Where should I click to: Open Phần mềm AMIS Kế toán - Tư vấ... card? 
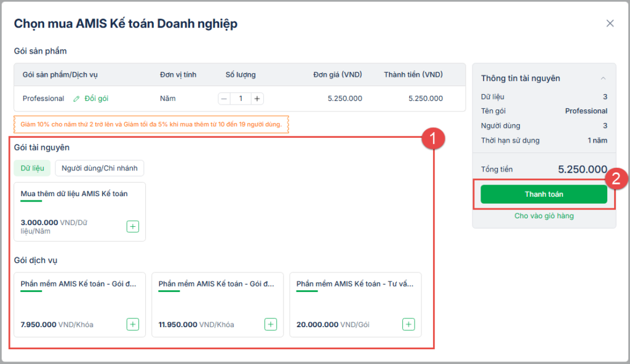(x=355, y=304)
